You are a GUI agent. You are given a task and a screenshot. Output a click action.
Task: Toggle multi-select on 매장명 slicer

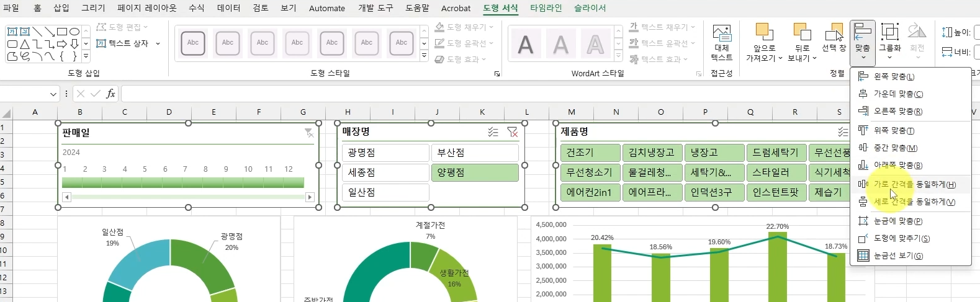coord(493,132)
